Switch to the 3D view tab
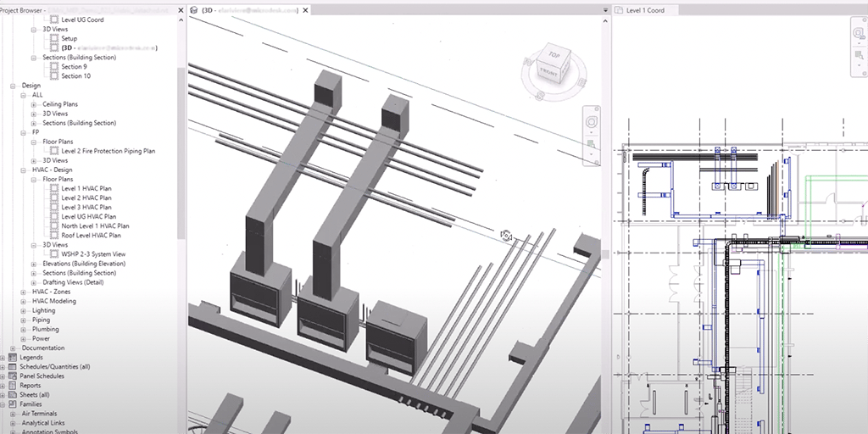Image resolution: width=868 pixels, height=434 pixels. click(250, 10)
